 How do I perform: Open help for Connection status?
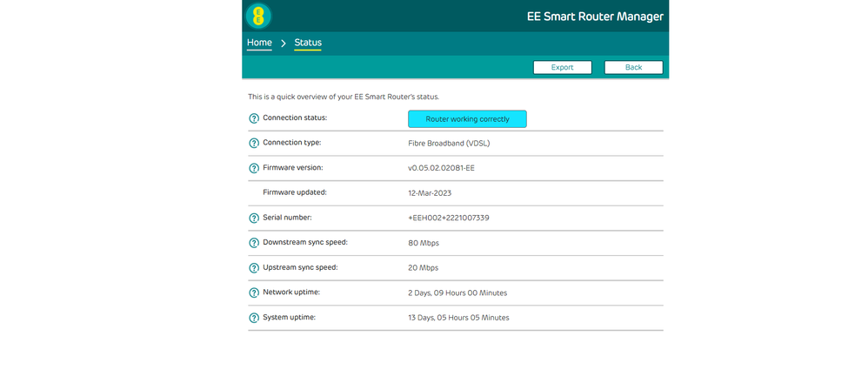[254, 118]
